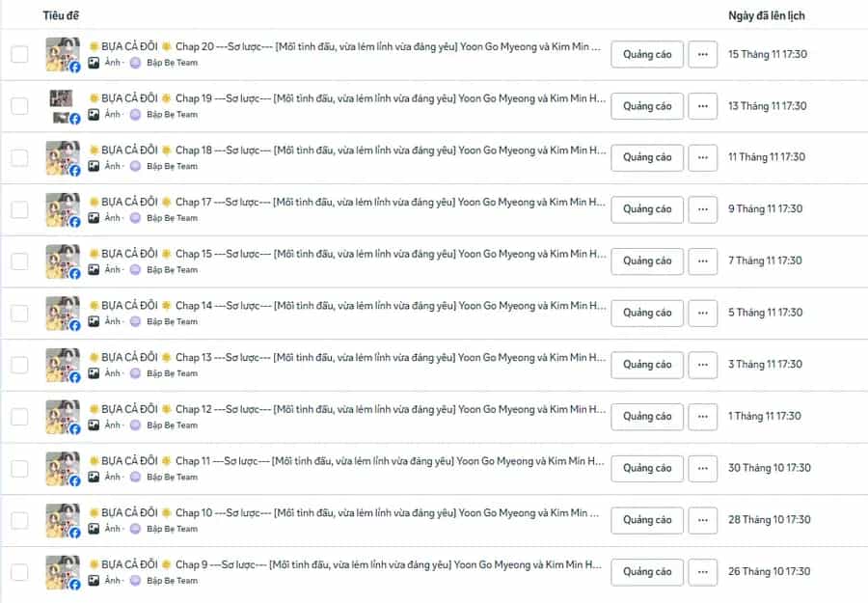This screenshot has height=603, width=868.
Task: Click the Chap 14 post thumbnail image
Action: (63, 314)
